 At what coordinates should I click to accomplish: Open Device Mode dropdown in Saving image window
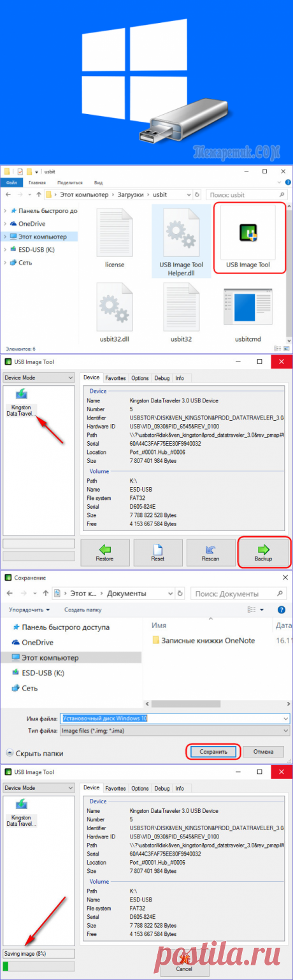(x=38, y=787)
